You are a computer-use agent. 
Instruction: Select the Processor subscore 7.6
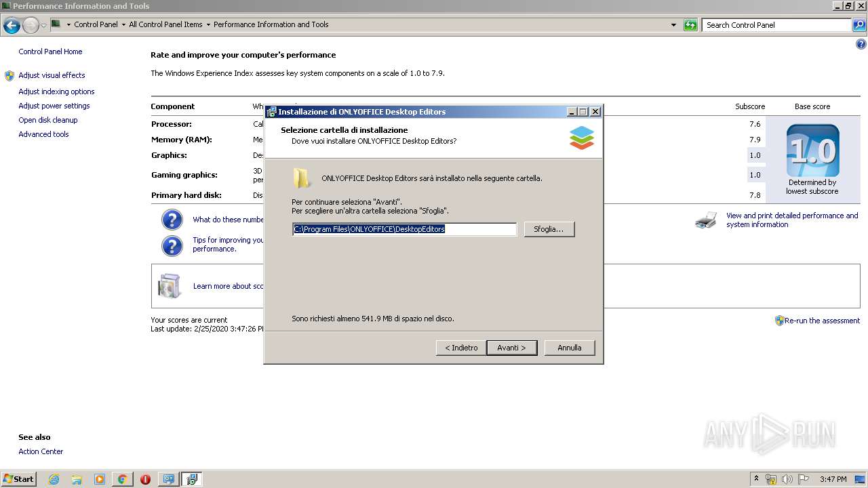755,124
